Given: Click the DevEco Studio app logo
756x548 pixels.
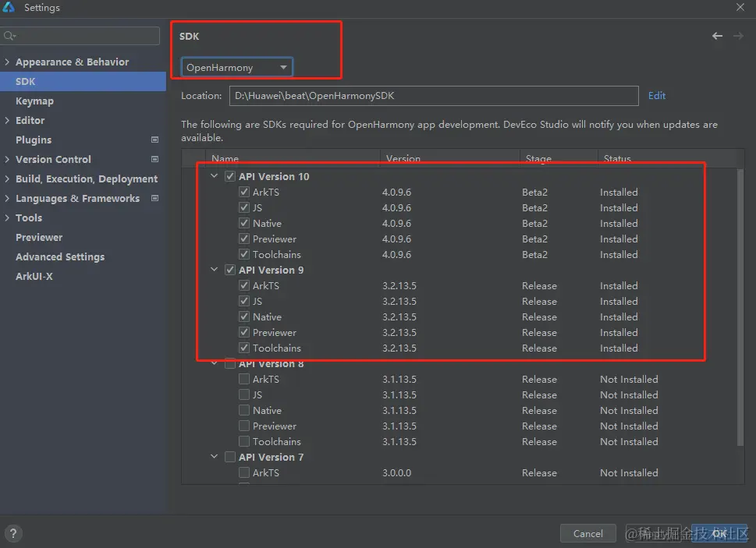Looking at the screenshot, I should pos(9,8).
